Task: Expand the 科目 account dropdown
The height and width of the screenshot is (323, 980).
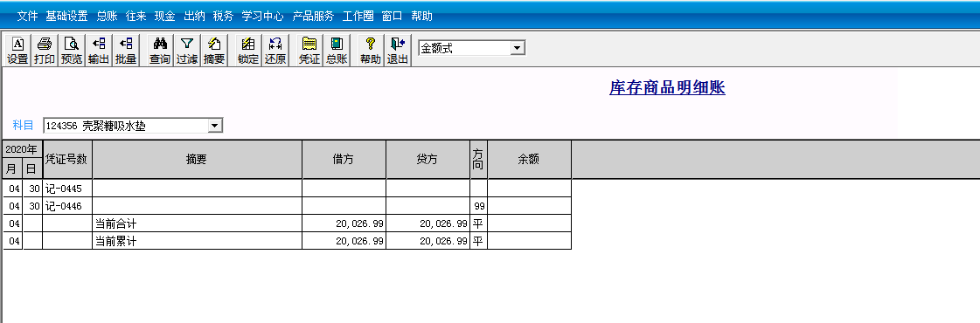Action: click(214, 126)
